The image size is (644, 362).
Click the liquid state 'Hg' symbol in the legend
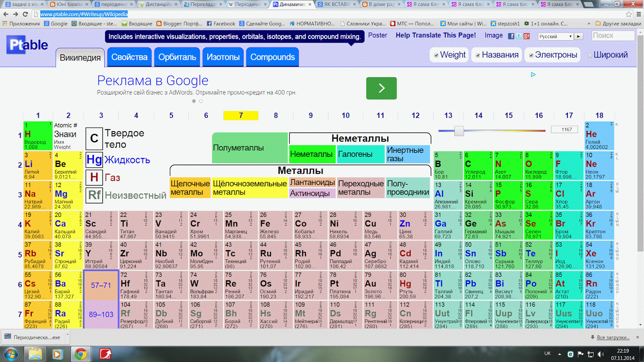94,160
